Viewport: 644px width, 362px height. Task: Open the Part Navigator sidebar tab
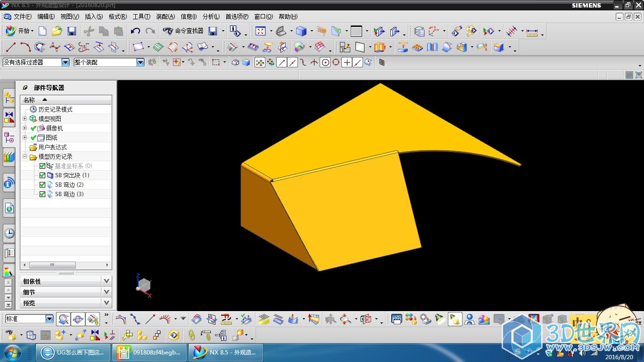click(x=9, y=137)
